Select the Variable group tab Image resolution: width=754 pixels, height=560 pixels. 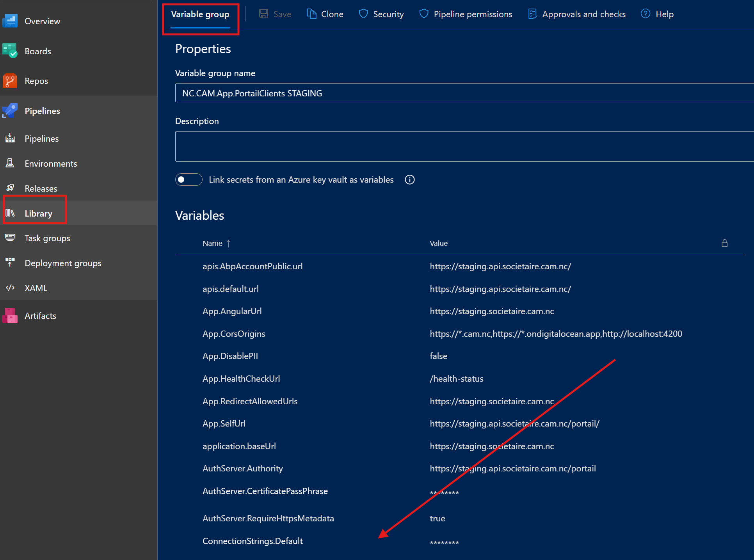tap(200, 14)
